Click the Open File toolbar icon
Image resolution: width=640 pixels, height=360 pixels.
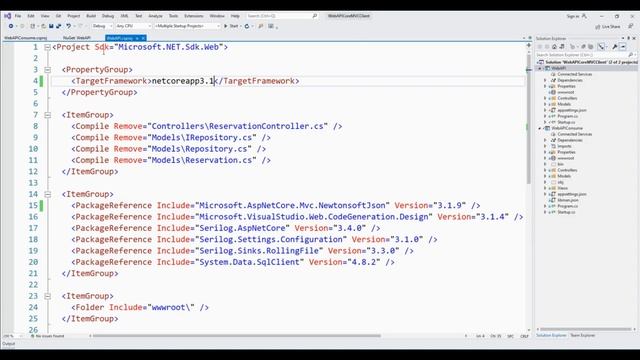click(43, 26)
